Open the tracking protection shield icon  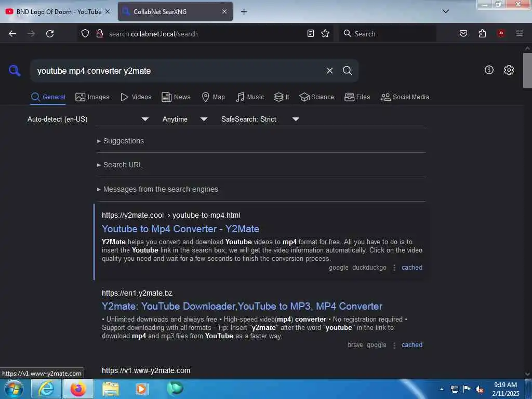85,34
